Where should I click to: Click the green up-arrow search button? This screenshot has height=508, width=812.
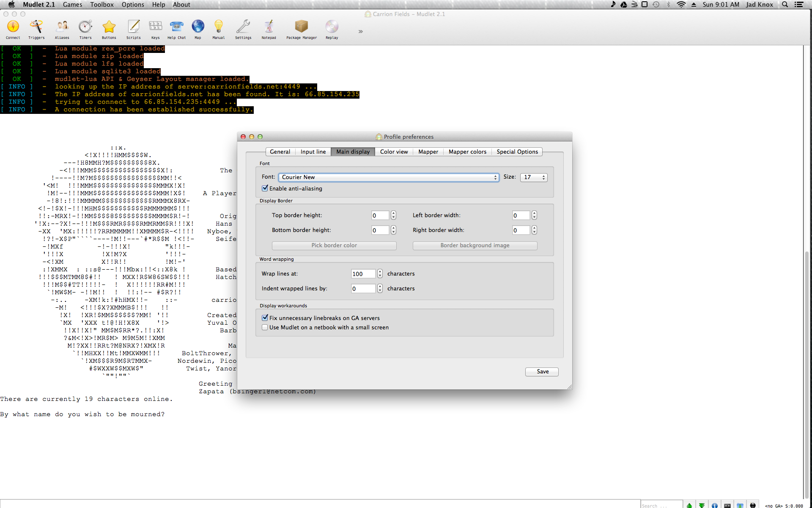(689, 505)
